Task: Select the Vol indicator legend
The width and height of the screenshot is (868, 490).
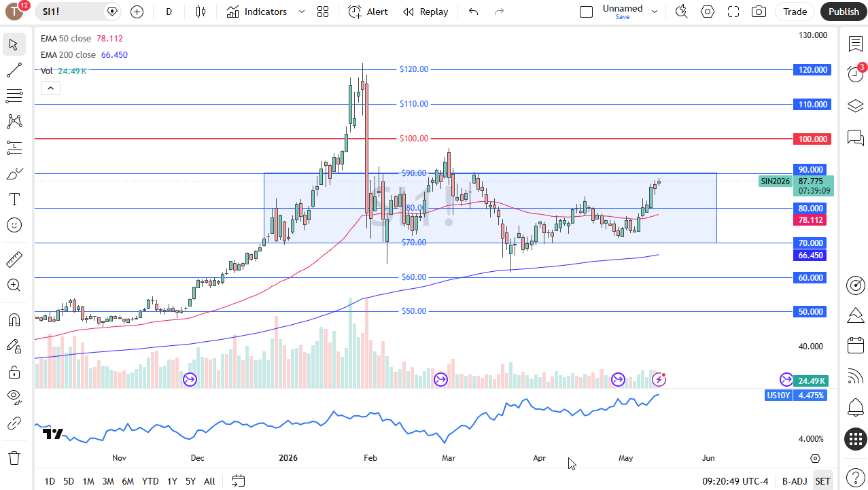Action: pyautogui.click(x=47, y=71)
